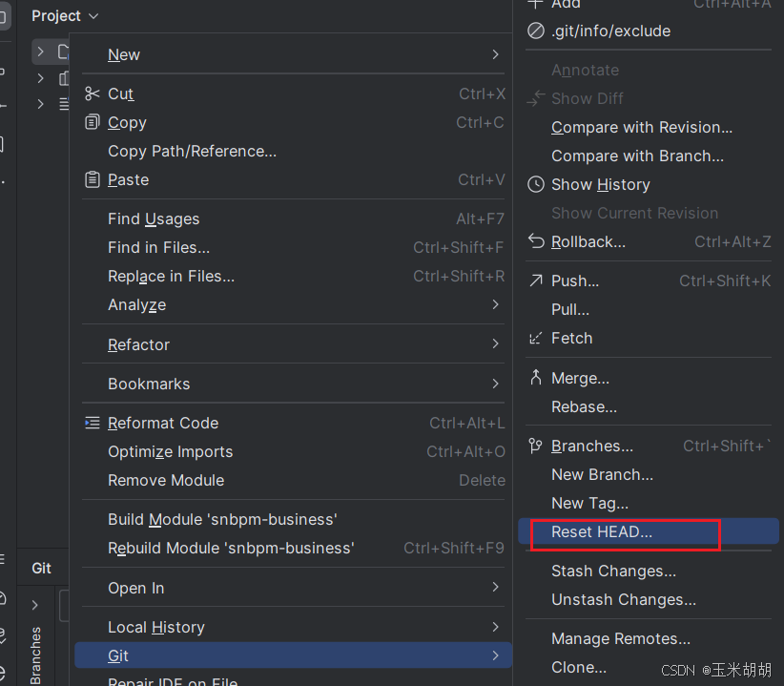Select Find in Files... option
This screenshot has height=686, width=784.
(158, 247)
